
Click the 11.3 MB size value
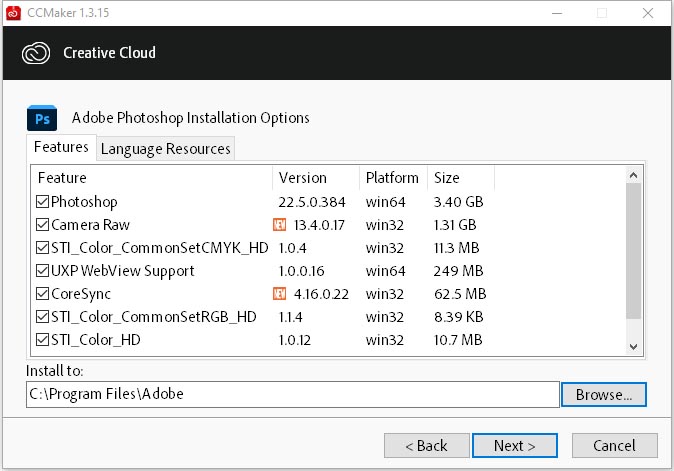[x=456, y=248]
